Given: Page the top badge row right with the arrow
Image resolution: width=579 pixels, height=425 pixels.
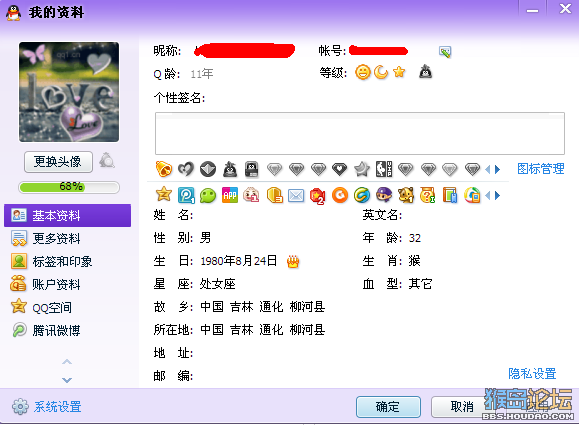Looking at the screenshot, I should 497,169.
